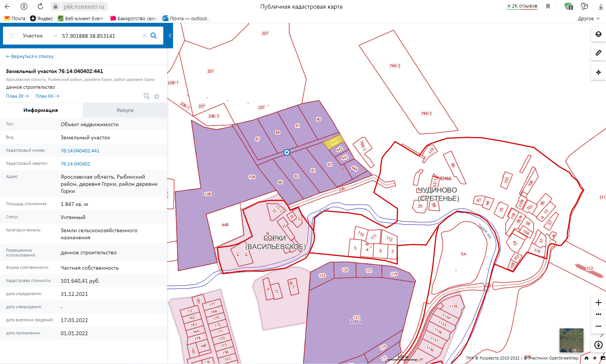Switch to the Услуги tab
606x364 pixels.
(x=125, y=110)
